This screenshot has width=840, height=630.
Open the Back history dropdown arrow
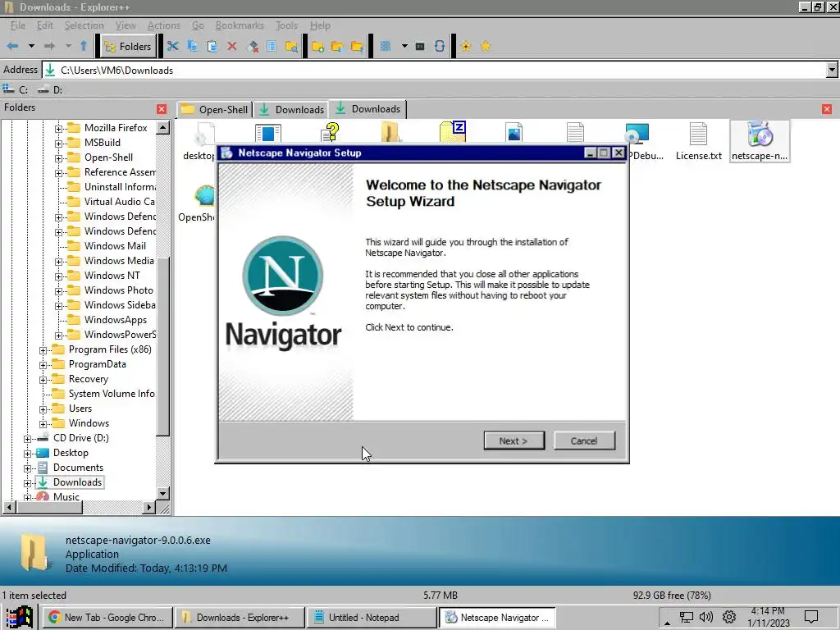point(32,47)
